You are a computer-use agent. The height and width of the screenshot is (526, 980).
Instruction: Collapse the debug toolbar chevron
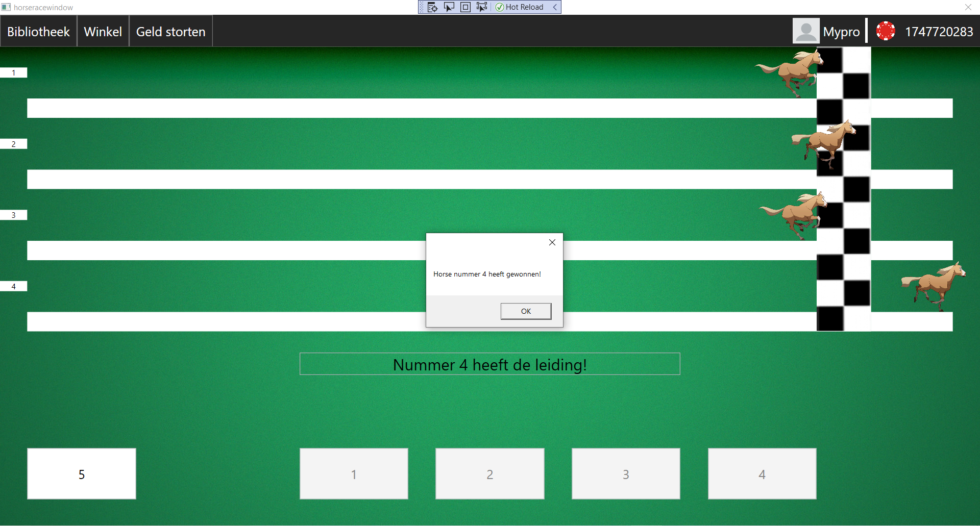click(555, 7)
